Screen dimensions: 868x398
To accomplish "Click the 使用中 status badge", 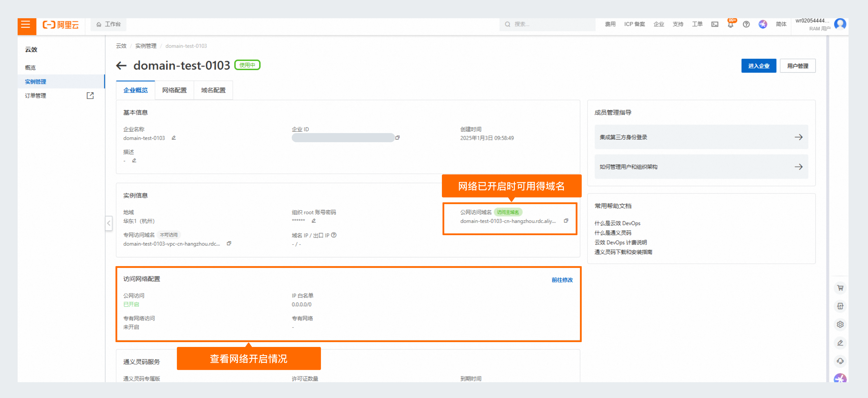I will pyautogui.click(x=247, y=65).
